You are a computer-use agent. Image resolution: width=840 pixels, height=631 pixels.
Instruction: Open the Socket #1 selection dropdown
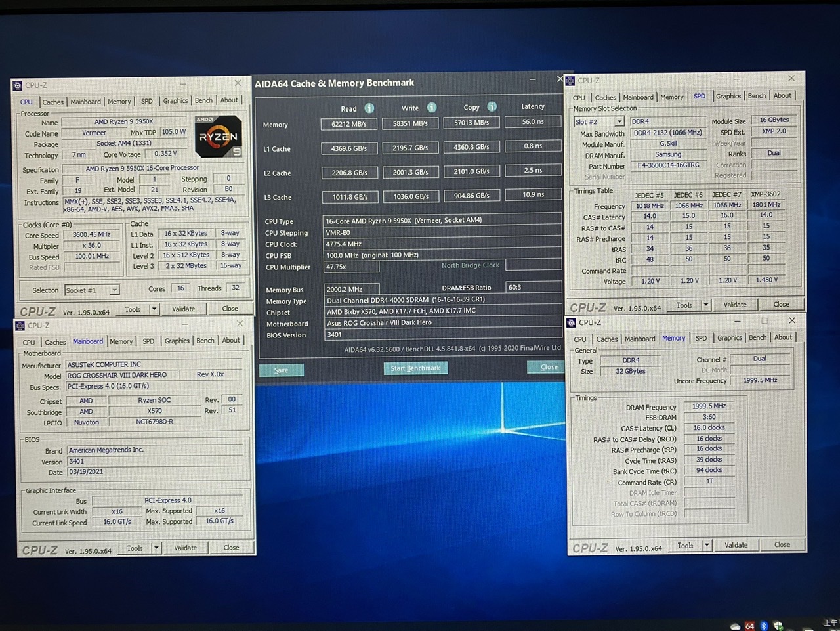[x=114, y=290]
